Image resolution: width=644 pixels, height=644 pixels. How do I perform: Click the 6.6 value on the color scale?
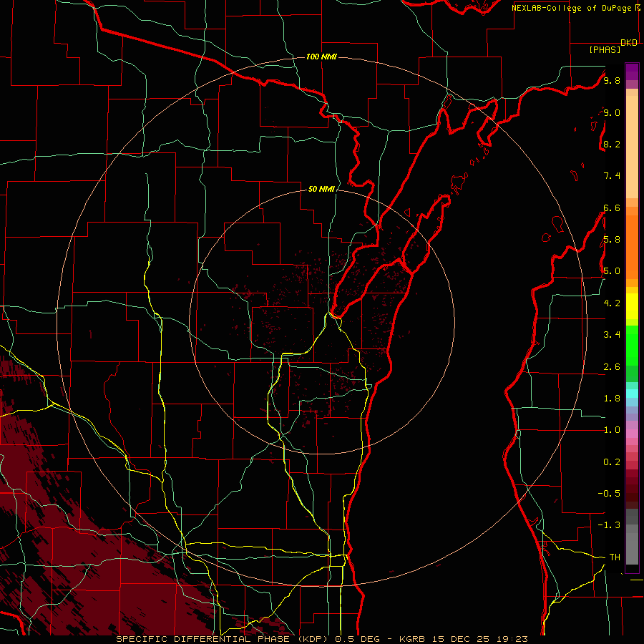[612, 208]
